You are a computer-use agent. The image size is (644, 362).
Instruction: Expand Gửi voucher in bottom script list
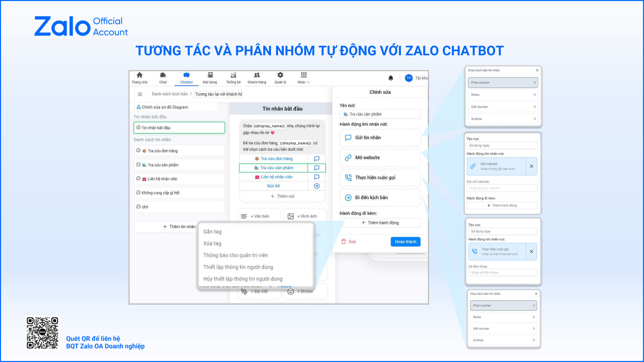point(503,328)
